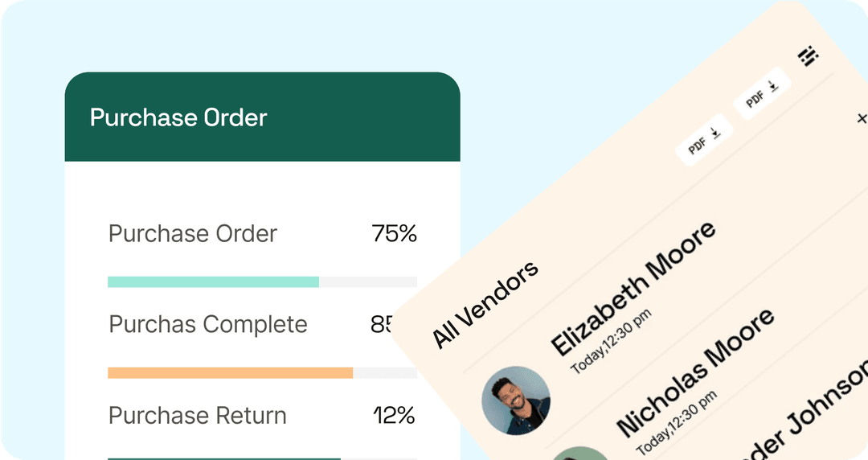Click the dark green Purchase Return bar
This screenshot has height=460, width=868.
click(223, 458)
